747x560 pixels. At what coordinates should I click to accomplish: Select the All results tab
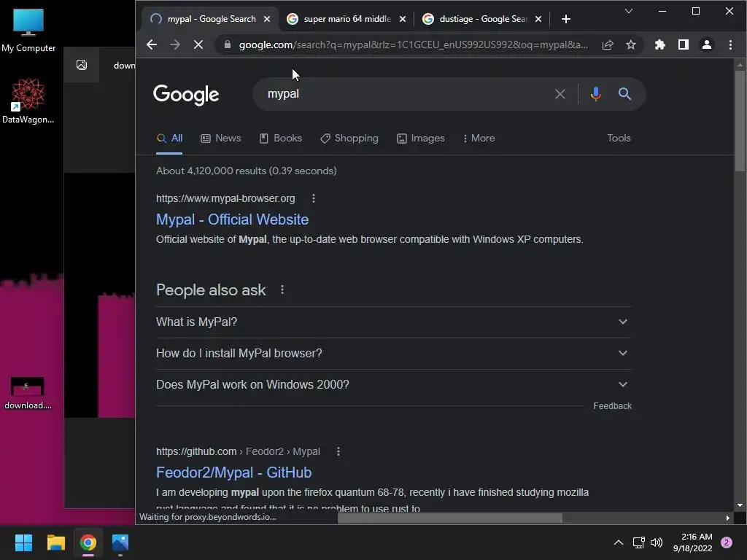pos(169,138)
